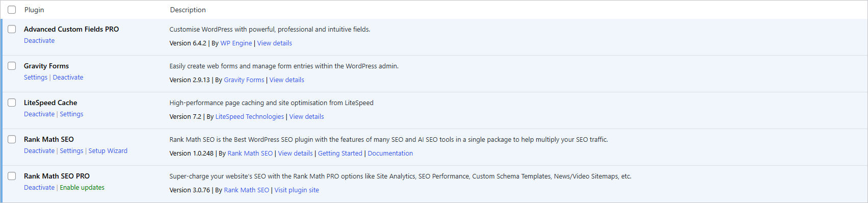Deactivate the Gravity Forms plugin
The width and height of the screenshot is (868, 203).
coord(68,78)
